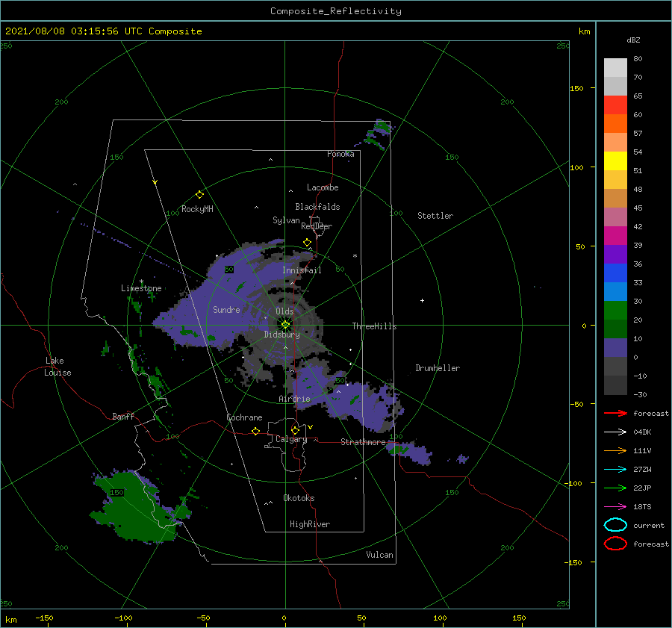Click the orange swatch between 60 and 57

(615, 123)
